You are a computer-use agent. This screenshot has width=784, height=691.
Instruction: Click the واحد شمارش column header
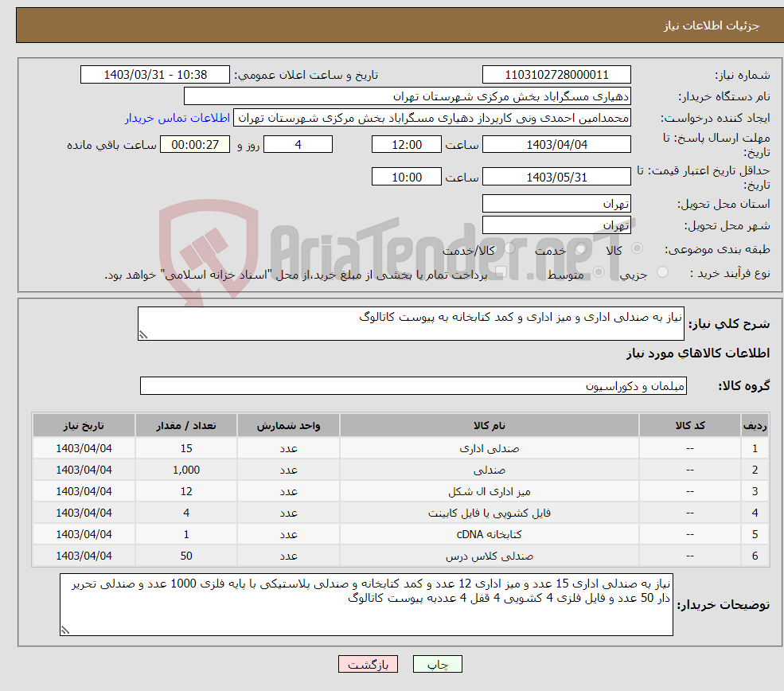click(x=288, y=425)
